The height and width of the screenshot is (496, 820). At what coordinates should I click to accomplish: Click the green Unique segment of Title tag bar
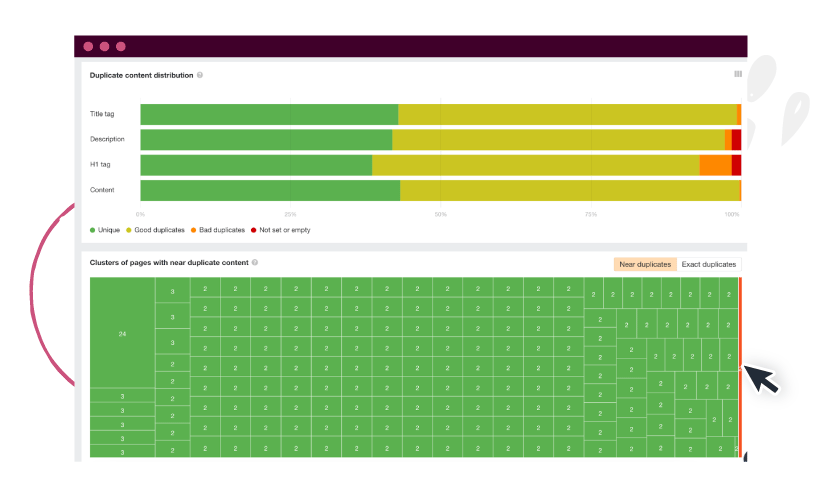pos(269,114)
